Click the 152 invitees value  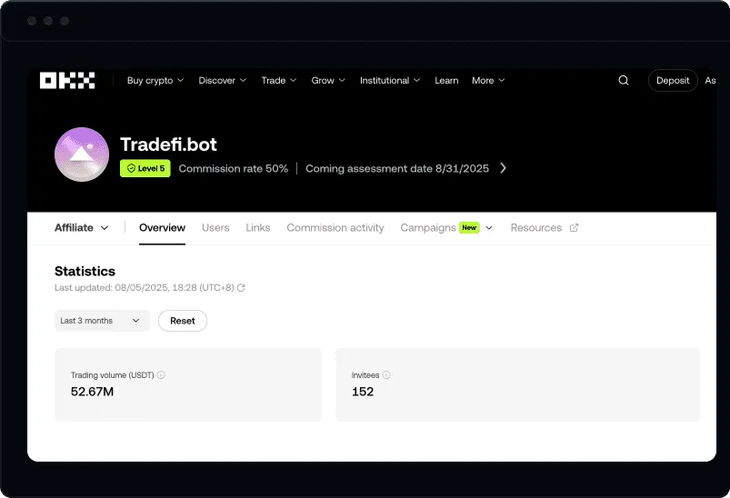[363, 391]
